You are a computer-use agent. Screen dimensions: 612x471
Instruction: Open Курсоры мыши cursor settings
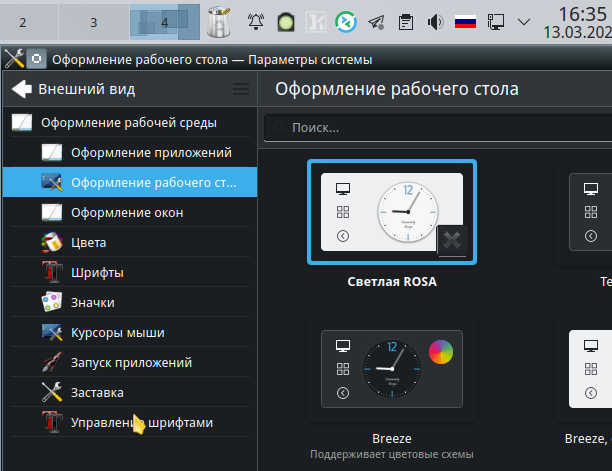click(117, 332)
